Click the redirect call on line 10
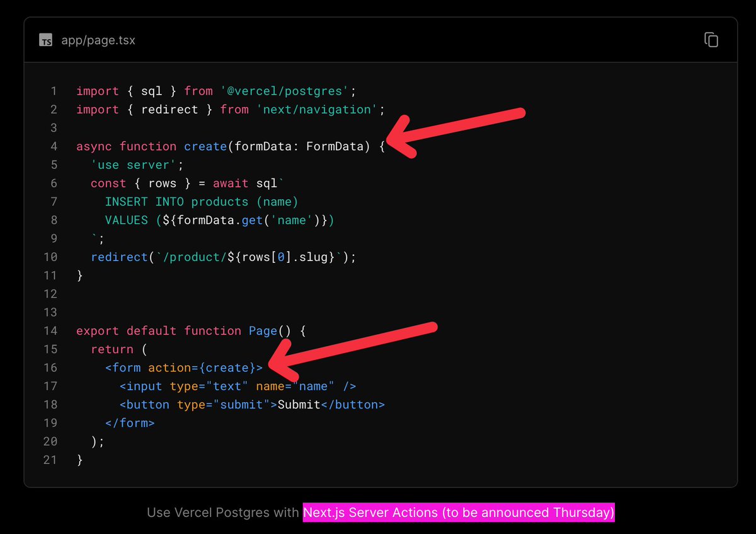756x534 pixels. (224, 257)
